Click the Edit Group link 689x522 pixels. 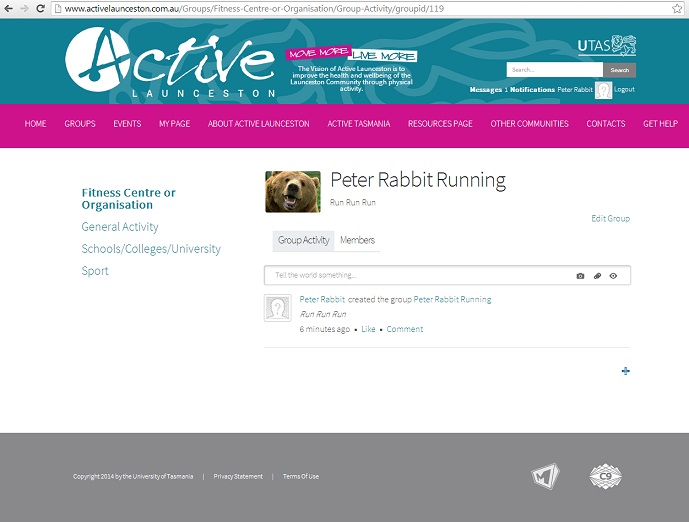click(610, 218)
